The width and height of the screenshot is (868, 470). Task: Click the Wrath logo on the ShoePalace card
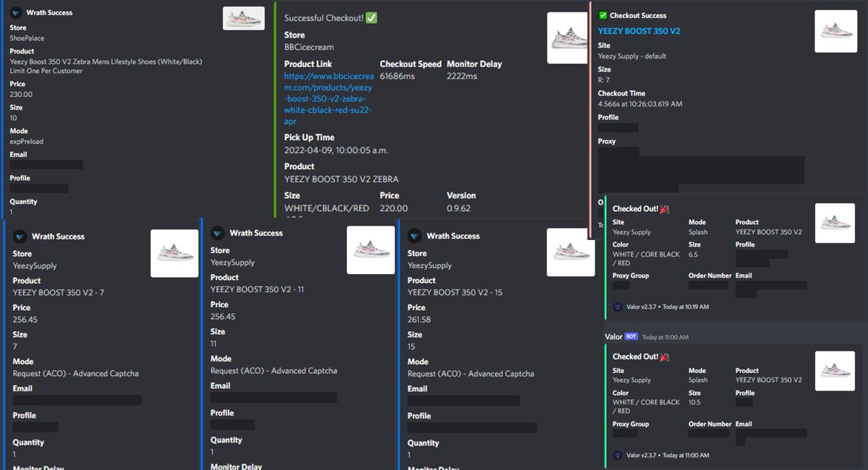[16, 12]
